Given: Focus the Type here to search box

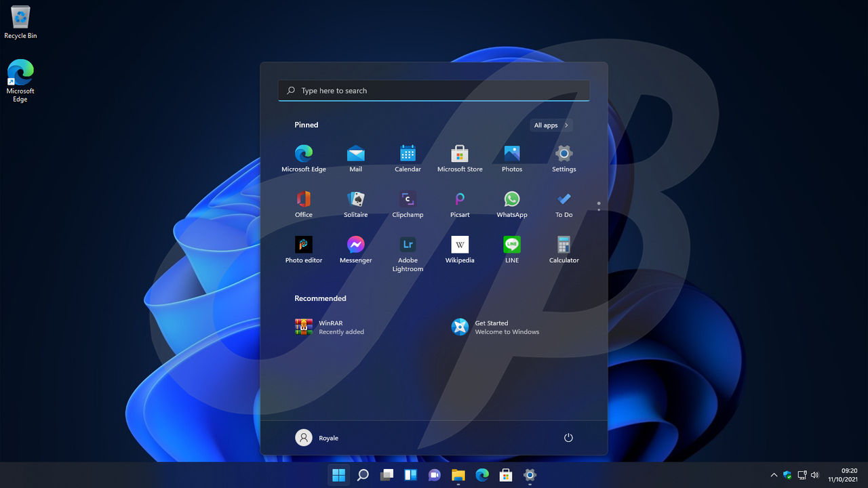Looking at the screenshot, I should point(434,91).
